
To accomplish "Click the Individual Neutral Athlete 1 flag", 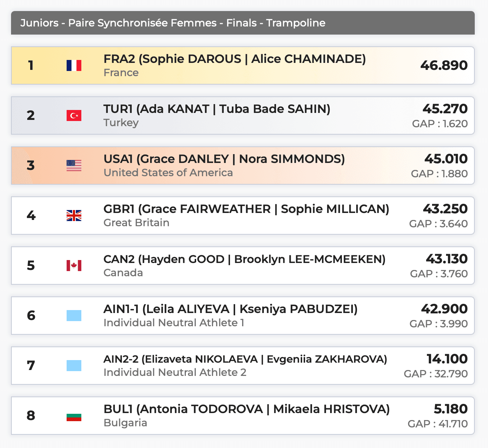I will click(x=74, y=316).
